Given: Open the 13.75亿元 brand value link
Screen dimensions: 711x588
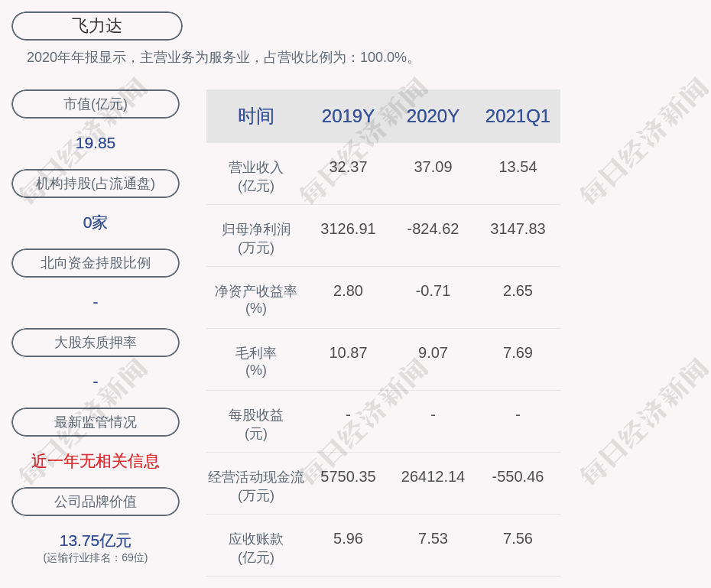Looking at the screenshot, I should tap(95, 541).
